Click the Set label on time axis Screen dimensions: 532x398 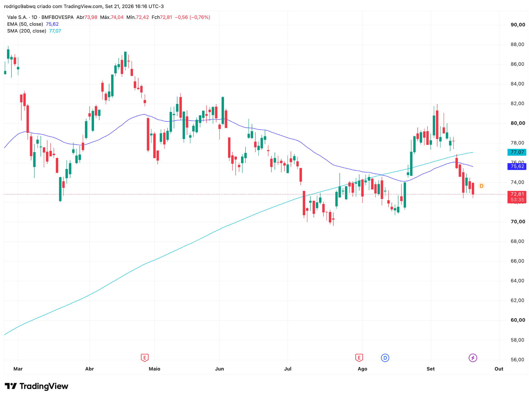430,369
